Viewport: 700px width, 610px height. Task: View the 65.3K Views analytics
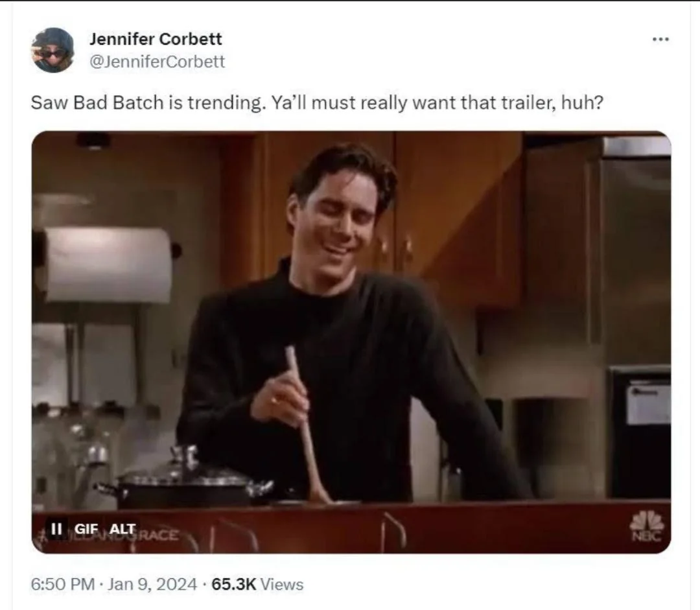257,584
